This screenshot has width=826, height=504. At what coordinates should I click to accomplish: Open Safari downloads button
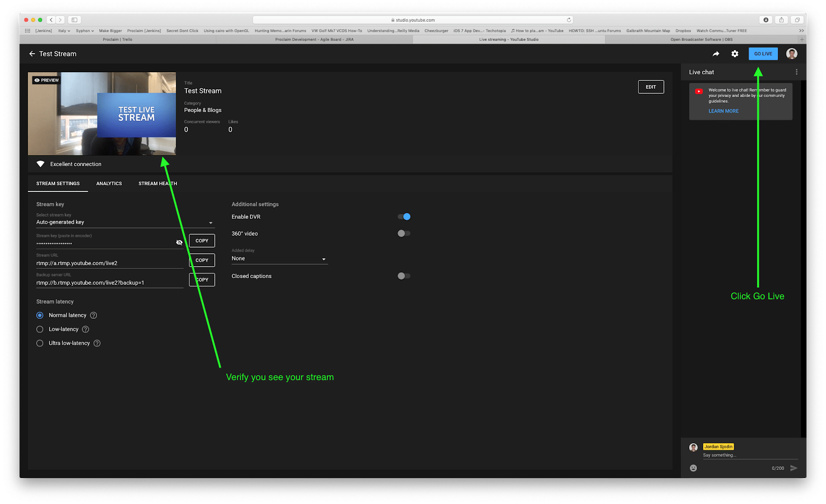[766, 20]
